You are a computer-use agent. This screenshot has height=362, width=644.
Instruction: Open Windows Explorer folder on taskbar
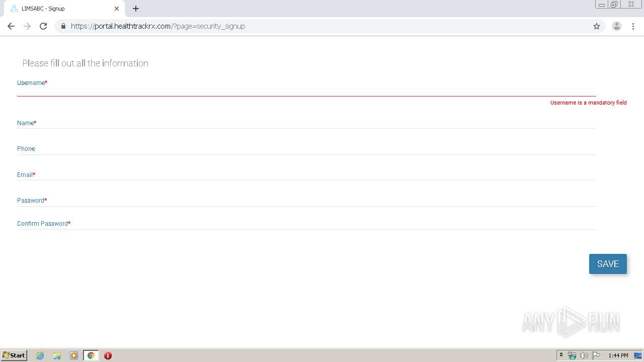click(57, 355)
